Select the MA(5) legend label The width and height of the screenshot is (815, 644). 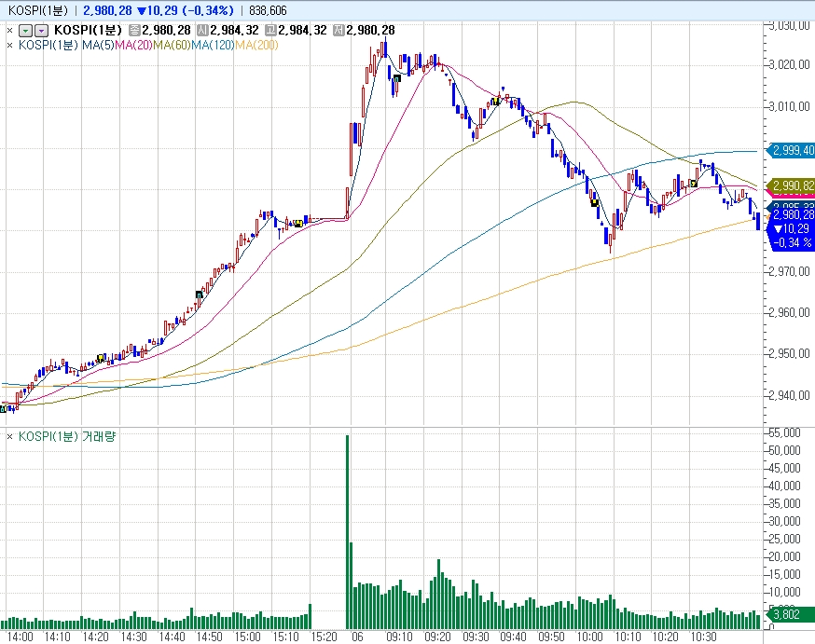coord(96,44)
